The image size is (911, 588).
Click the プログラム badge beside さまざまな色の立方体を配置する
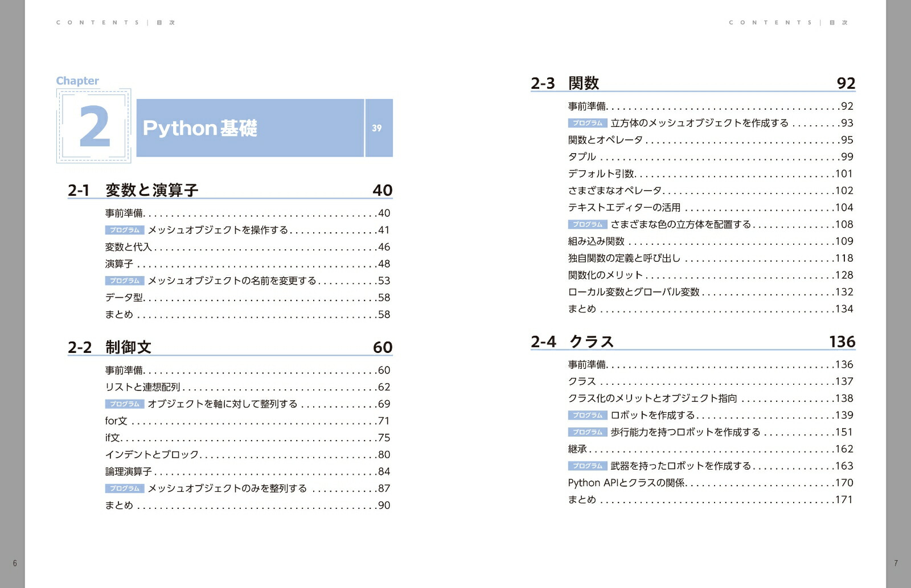click(587, 224)
